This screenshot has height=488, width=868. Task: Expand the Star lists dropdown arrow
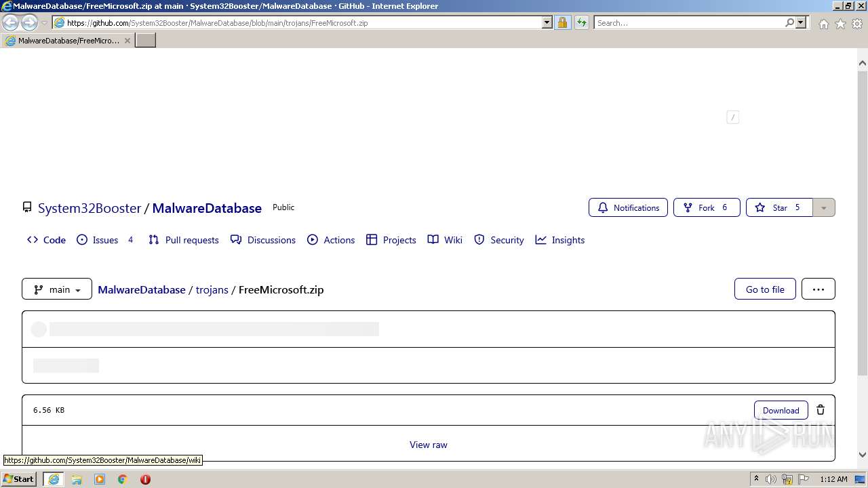(x=824, y=207)
